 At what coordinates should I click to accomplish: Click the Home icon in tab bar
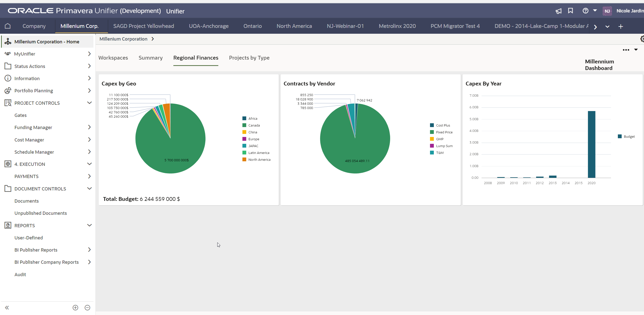point(8,26)
